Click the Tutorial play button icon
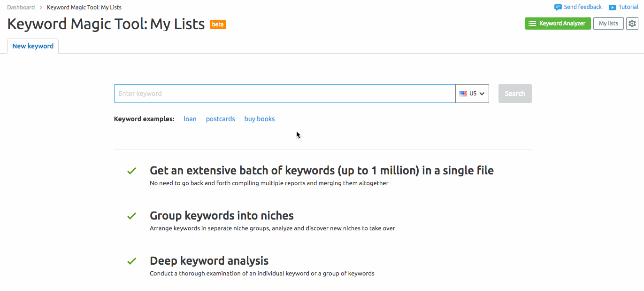The width and height of the screenshot is (644, 291). pyautogui.click(x=613, y=7)
